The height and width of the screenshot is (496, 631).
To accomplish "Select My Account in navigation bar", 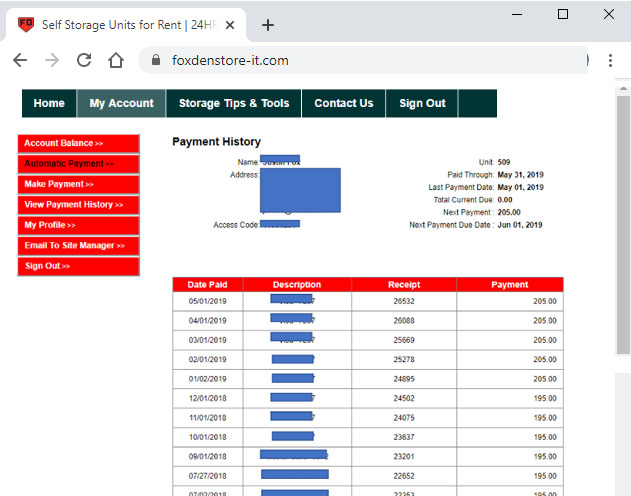I will coord(121,103).
